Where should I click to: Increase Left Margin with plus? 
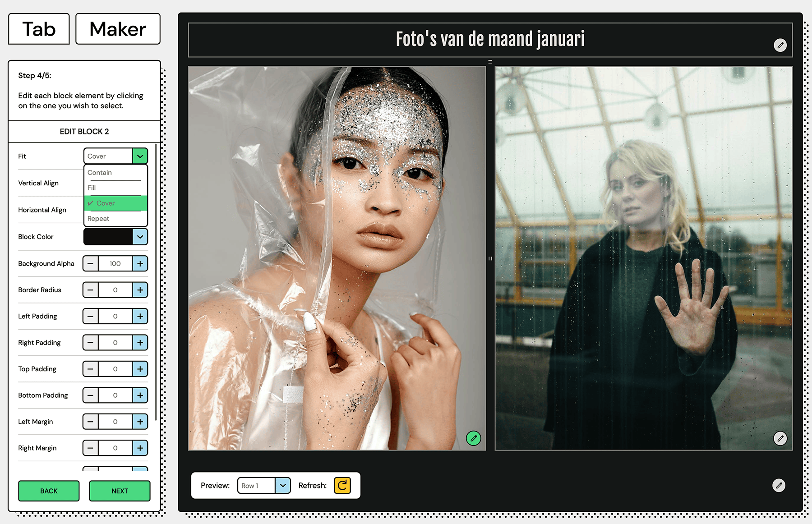pyautogui.click(x=140, y=422)
